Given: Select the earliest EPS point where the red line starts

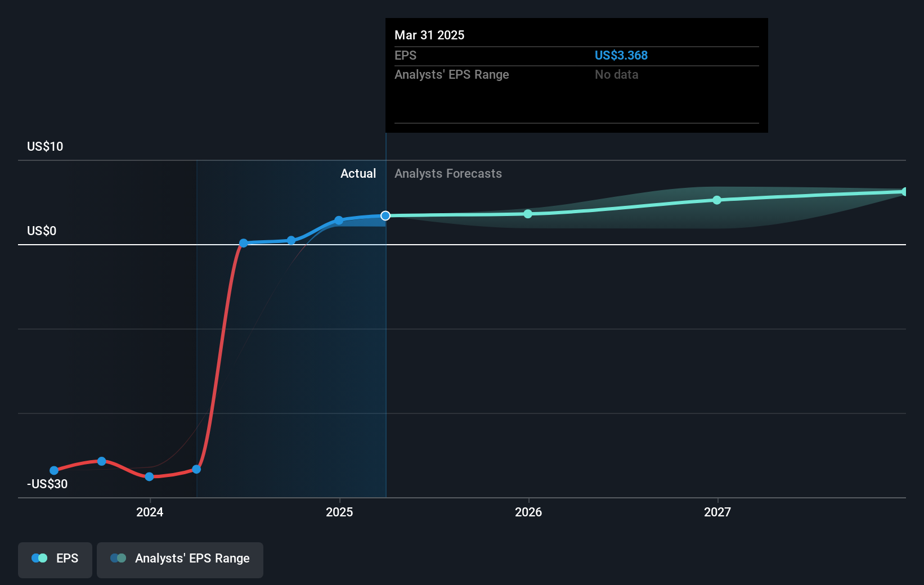Looking at the screenshot, I should [54, 470].
